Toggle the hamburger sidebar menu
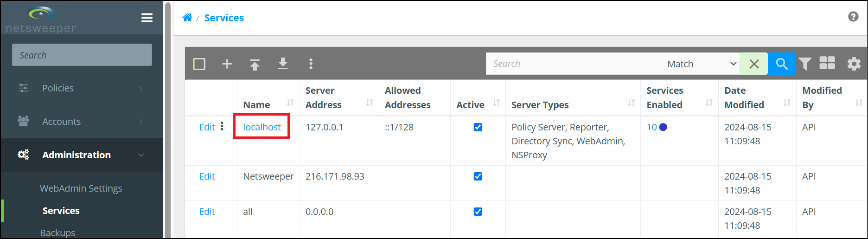 pyautogui.click(x=147, y=18)
